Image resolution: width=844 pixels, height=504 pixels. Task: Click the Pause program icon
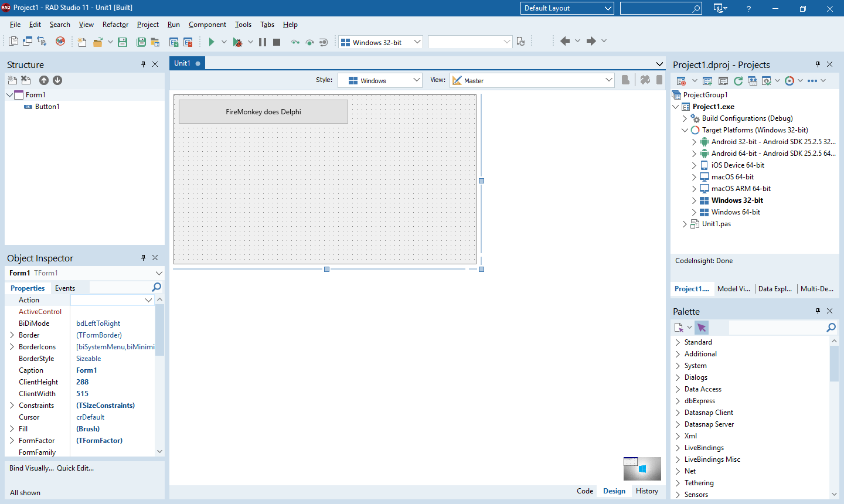click(263, 42)
